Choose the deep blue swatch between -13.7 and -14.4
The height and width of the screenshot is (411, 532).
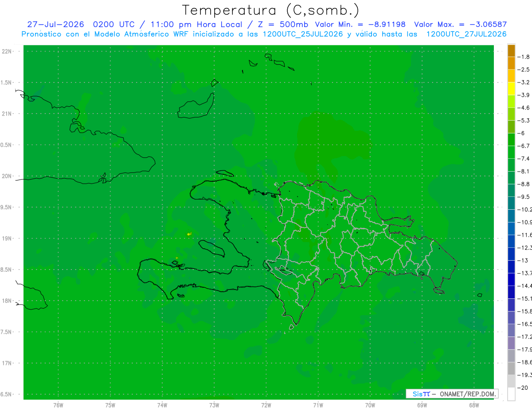[x=511, y=279]
